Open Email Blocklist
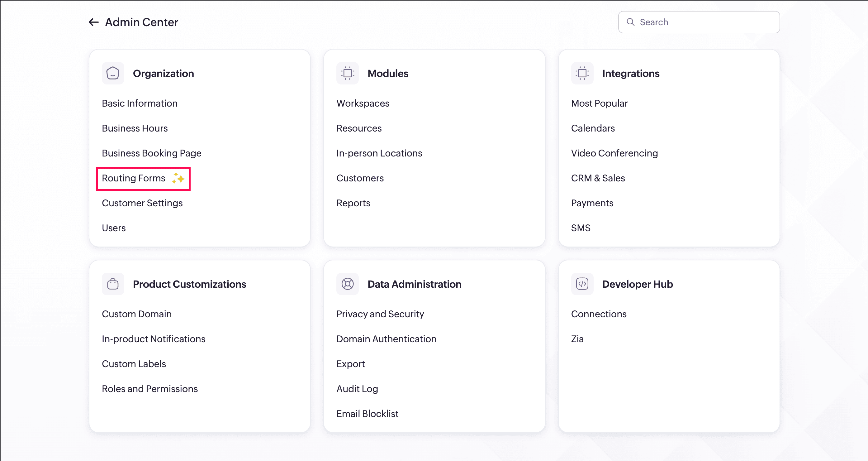This screenshot has width=868, height=461. pyautogui.click(x=367, y=414)
